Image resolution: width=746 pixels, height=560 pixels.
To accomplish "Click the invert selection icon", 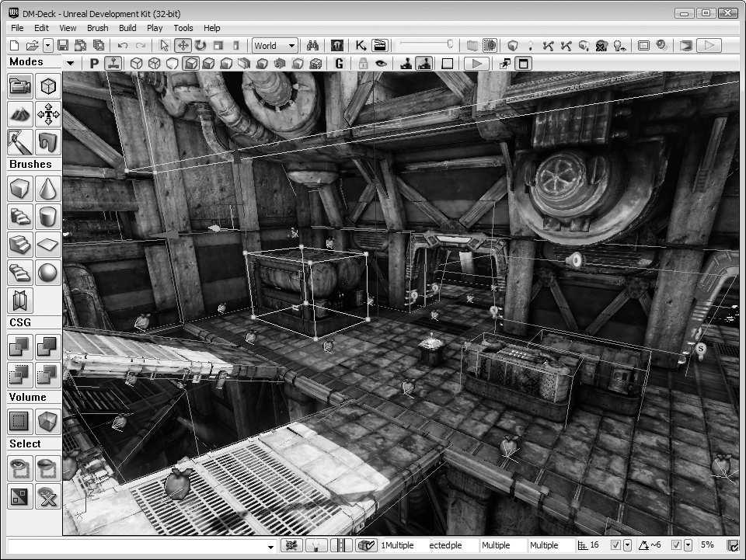I will pyautogui.click(x=20, y=496).
